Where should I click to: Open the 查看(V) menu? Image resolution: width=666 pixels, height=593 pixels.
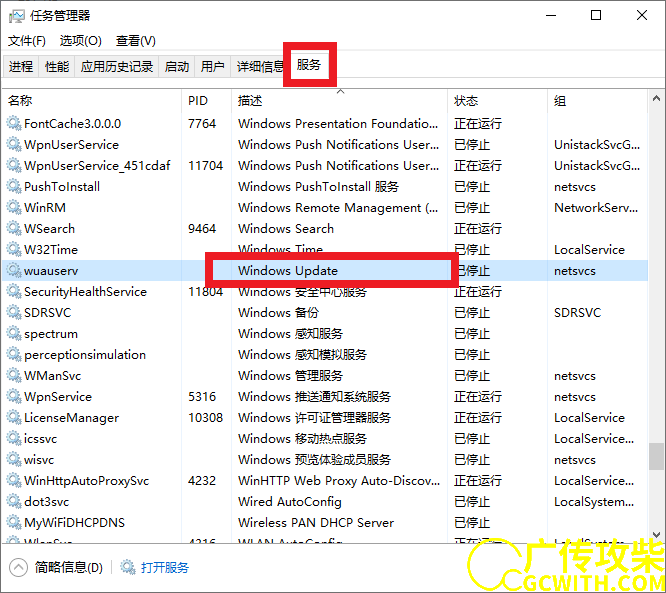(135, 41)
